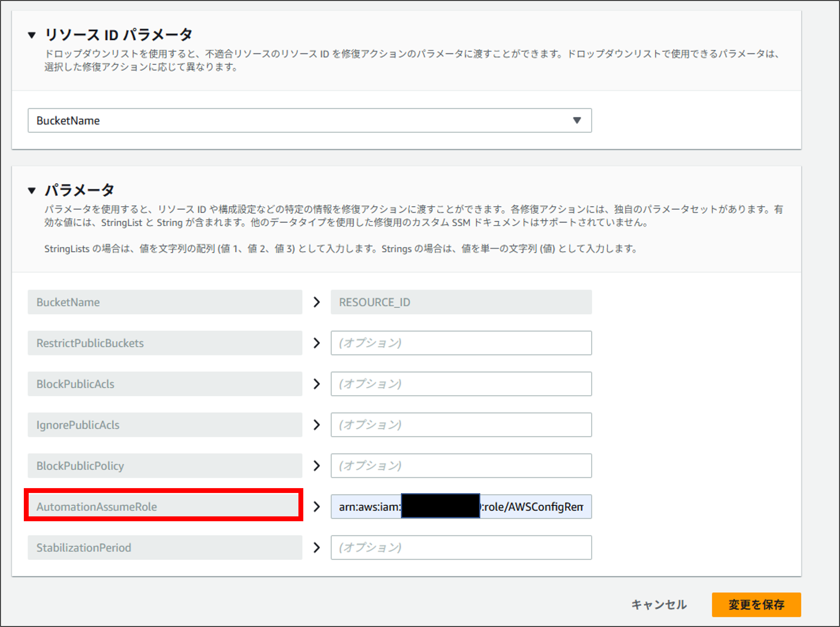840x627 pixels.
Task: Click chevron arrow beside IgnorePublicAcls
Action: pyautogui.click(x=316, y=425)
